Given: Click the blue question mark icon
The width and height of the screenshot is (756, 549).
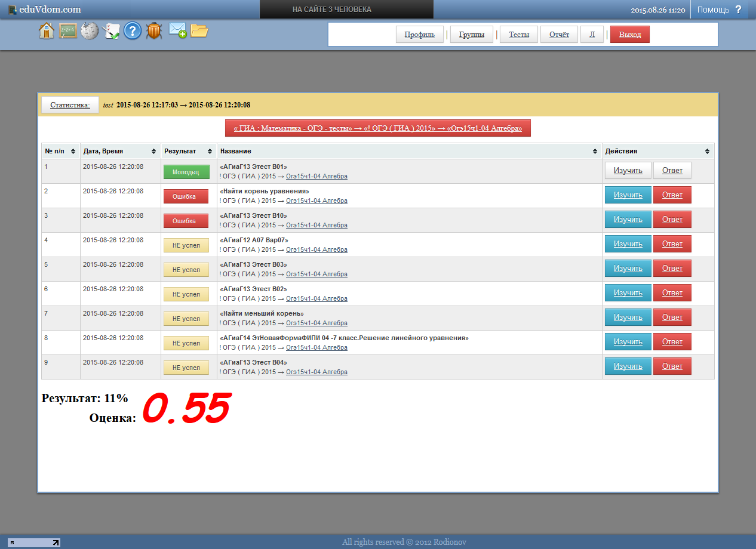Looking at the screenshot, I should click(x=133, y=31).
